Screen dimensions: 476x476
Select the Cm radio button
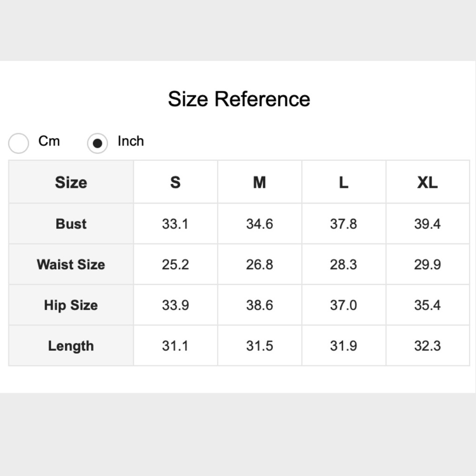[x=19, y=143]
